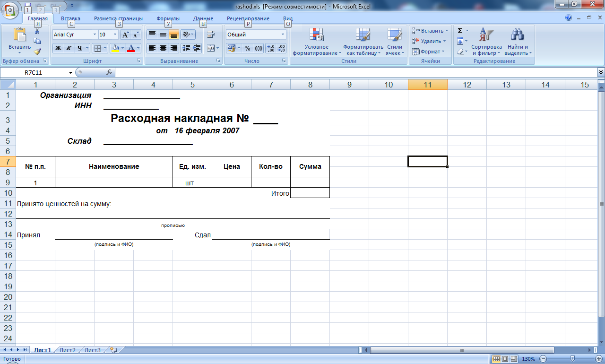Increase decimal places

pos(271,48)
